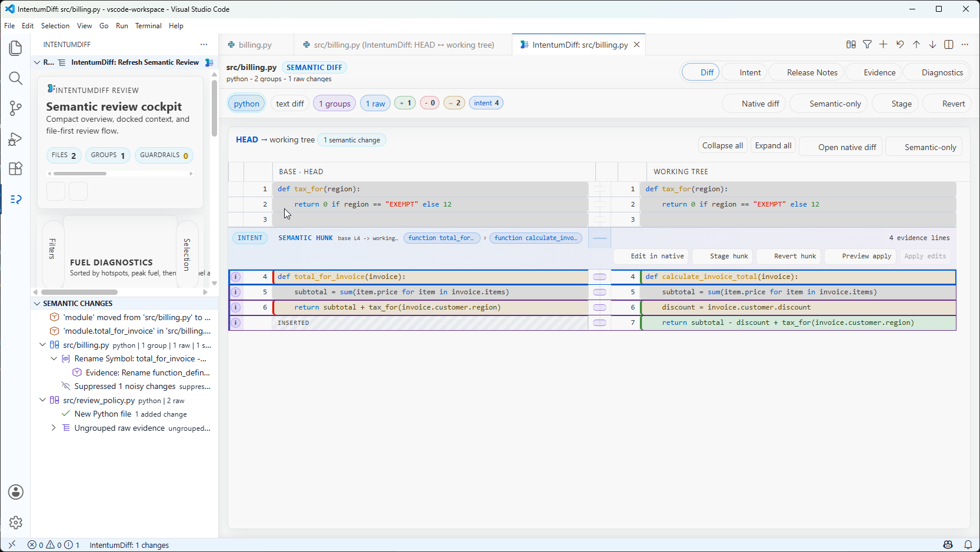Toggle the center pill connector for line 4

pos(599,277)
